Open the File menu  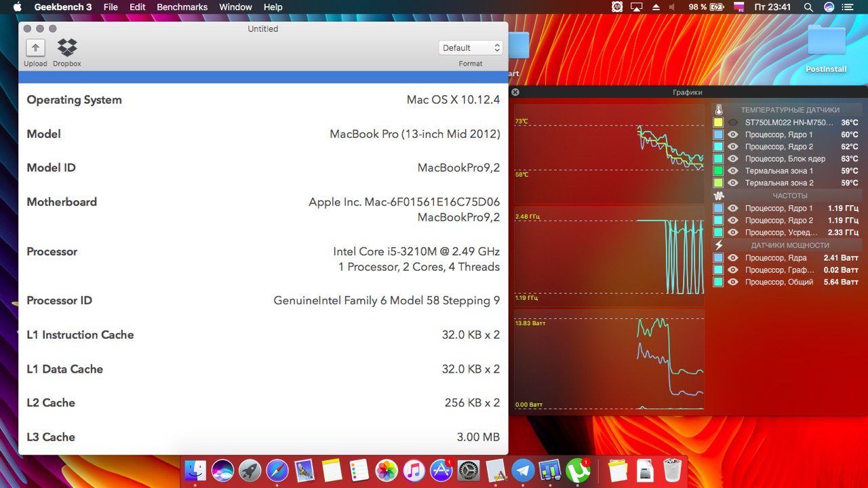111,7
